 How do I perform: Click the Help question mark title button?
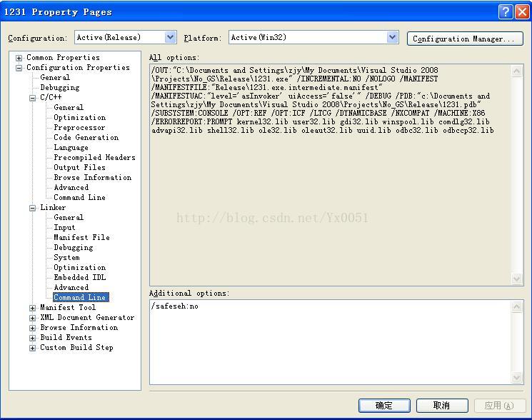tap(506, 12)
